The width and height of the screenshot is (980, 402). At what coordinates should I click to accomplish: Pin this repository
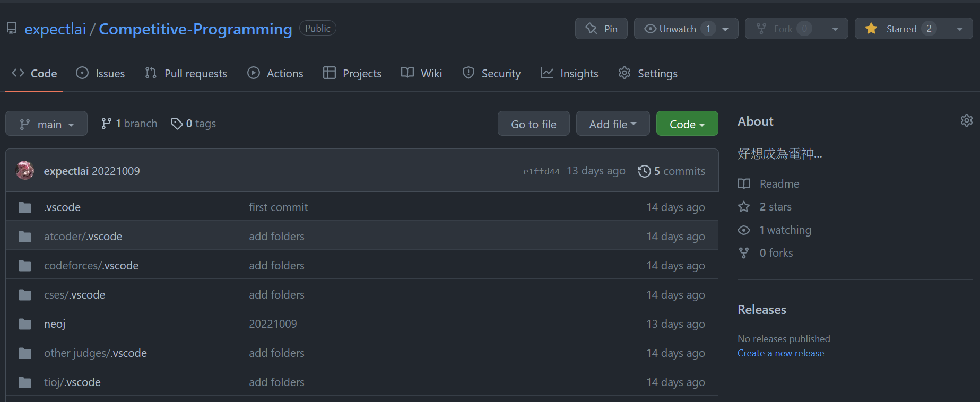point(601,29)
